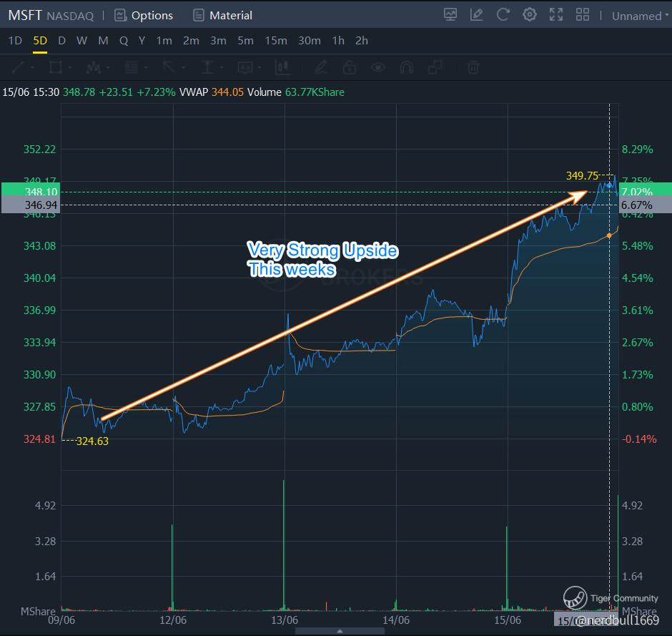
Task: Select the trend line drawing tool
Action: 18,67
